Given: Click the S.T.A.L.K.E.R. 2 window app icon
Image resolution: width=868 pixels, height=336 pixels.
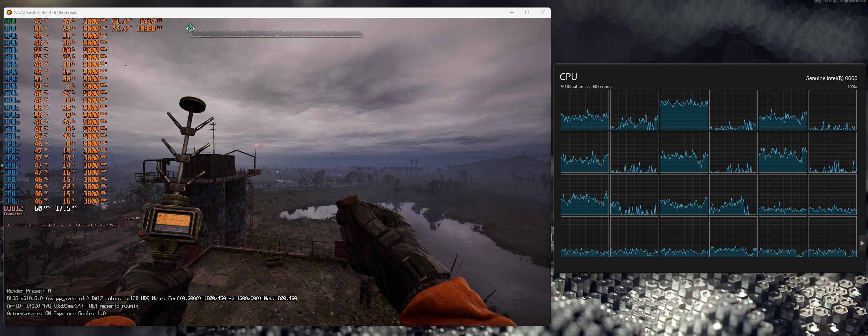Looking at the screenshot, I should click(x=9, y=12).
